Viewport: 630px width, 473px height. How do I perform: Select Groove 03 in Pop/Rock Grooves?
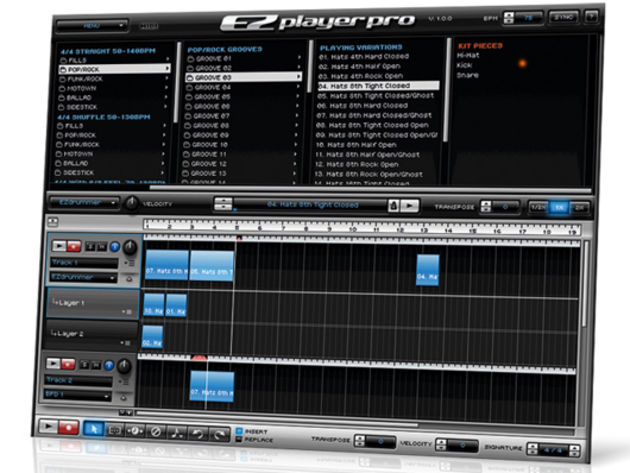243,77
